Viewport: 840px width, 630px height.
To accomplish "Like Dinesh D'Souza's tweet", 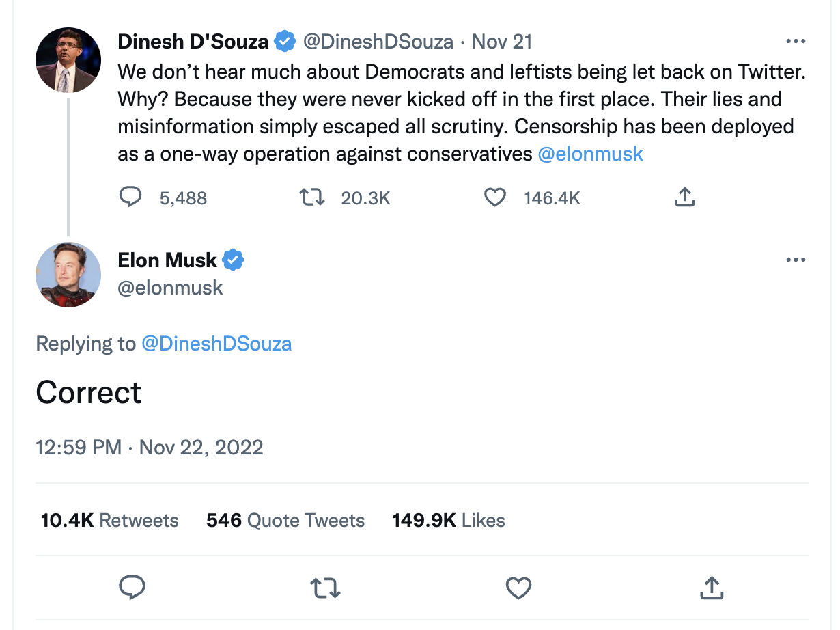I will point(495,197).
